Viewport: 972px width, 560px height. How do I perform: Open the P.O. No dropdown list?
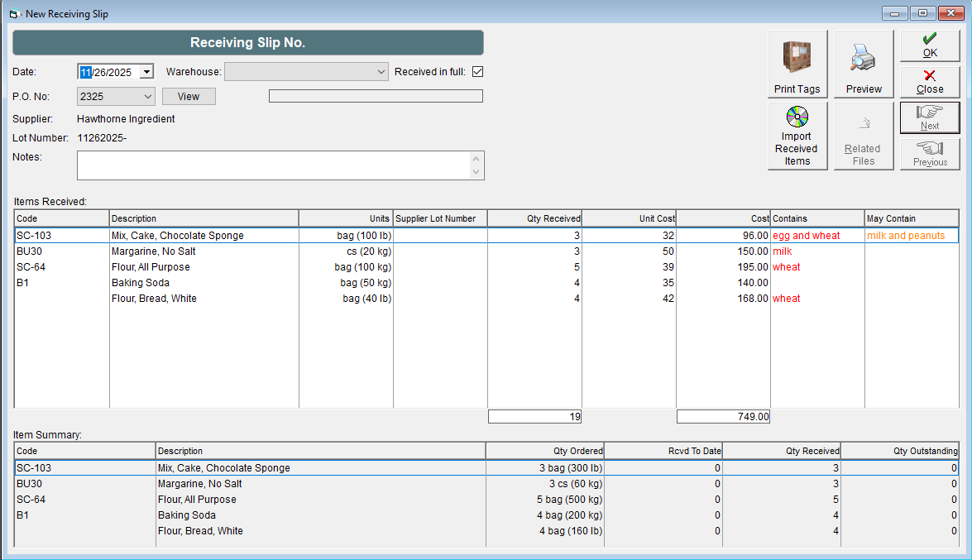click(147, 97)
